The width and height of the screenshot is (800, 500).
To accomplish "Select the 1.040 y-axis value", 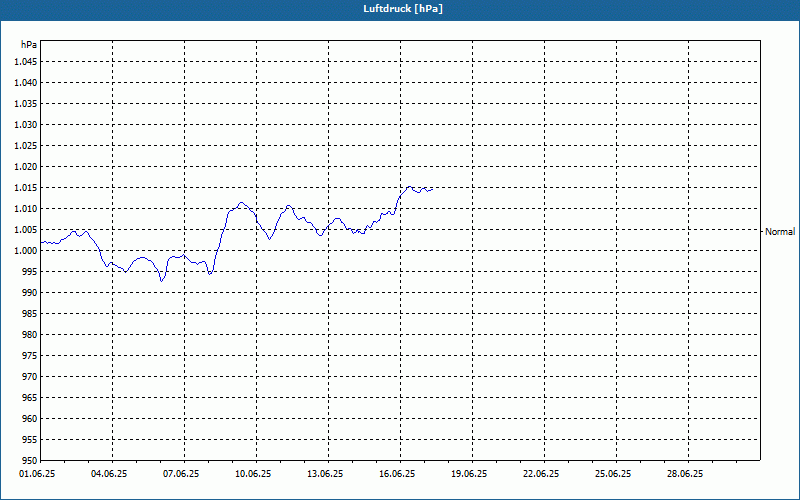I will [26, 83].
